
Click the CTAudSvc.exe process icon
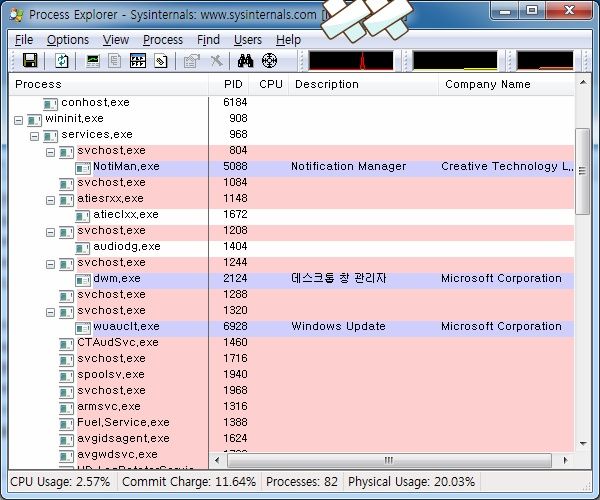tap(66, 344)
